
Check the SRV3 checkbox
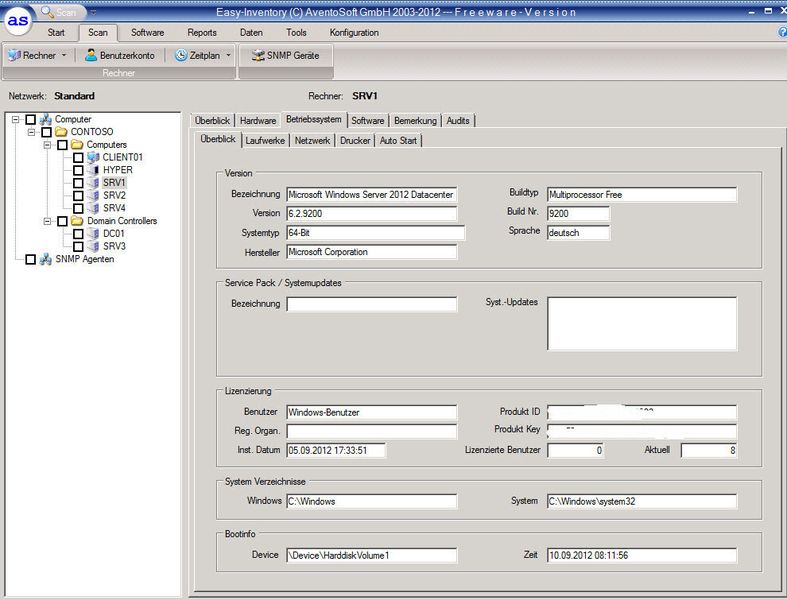[x=78, y=247]
